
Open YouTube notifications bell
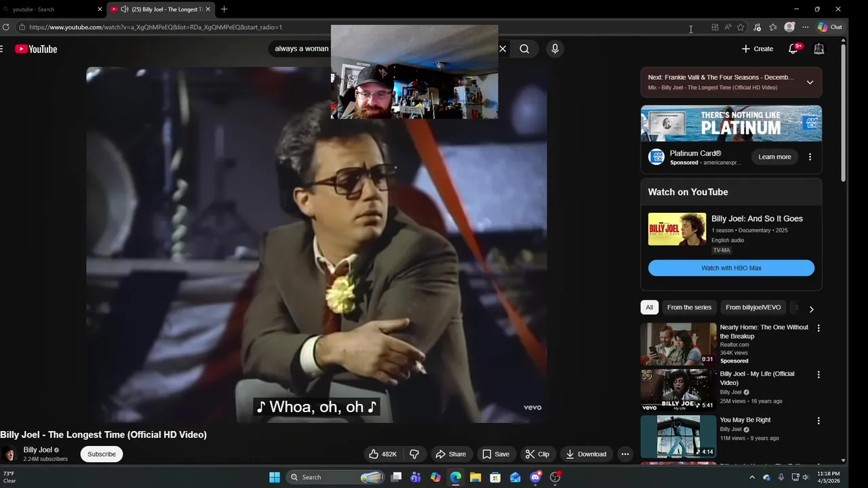point(793,49)
